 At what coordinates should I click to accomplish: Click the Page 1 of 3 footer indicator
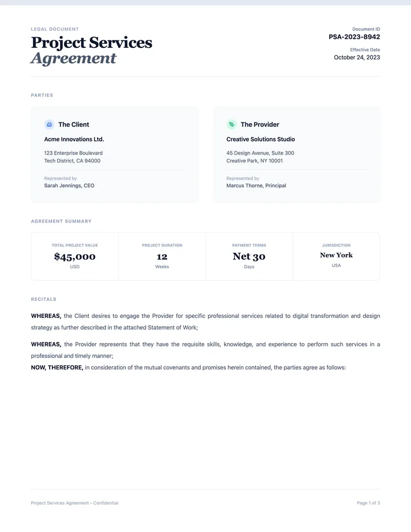coord(368,503)
